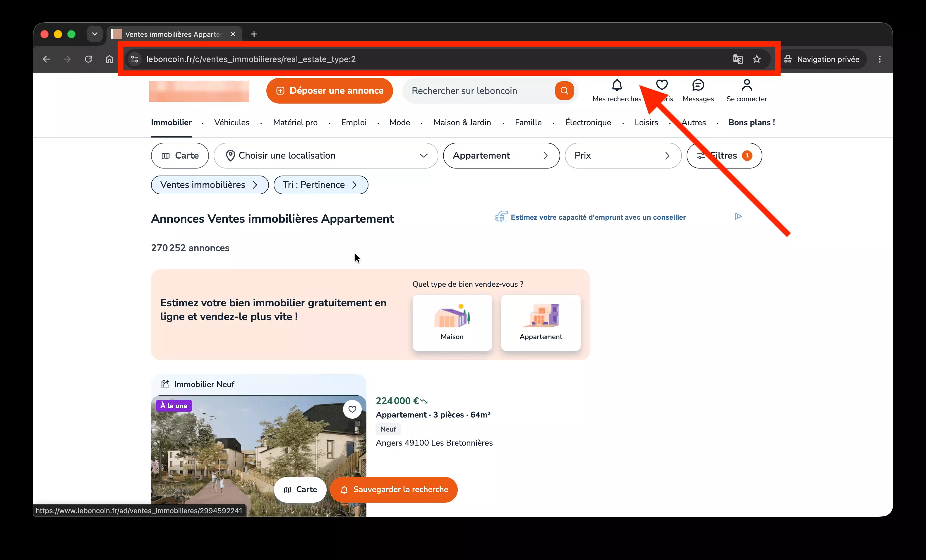Image resolution: width=926 pixels, height=560 pixels.
Task: Open Ventes immobilières category chip
Action: pos(210,185)
